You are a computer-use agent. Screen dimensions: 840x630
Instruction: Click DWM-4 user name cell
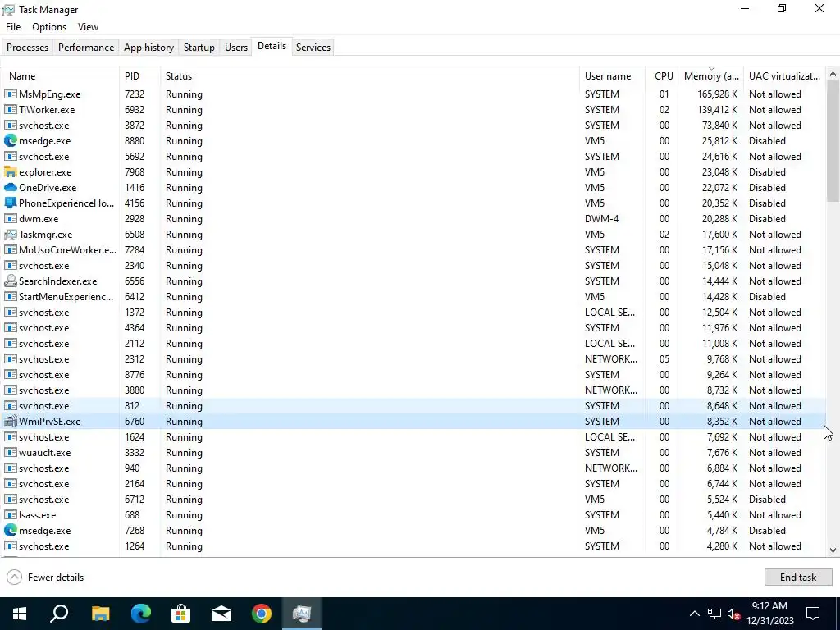click(601, 218)
